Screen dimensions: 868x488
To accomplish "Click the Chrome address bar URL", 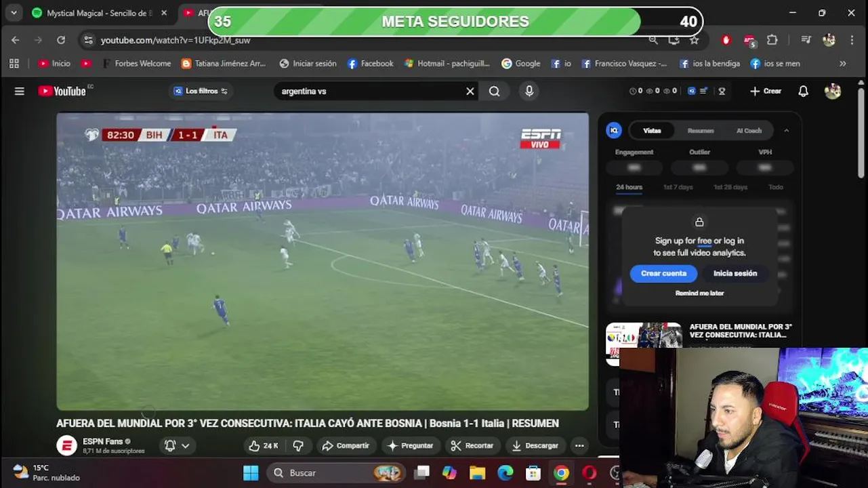I will pos(175,40).
